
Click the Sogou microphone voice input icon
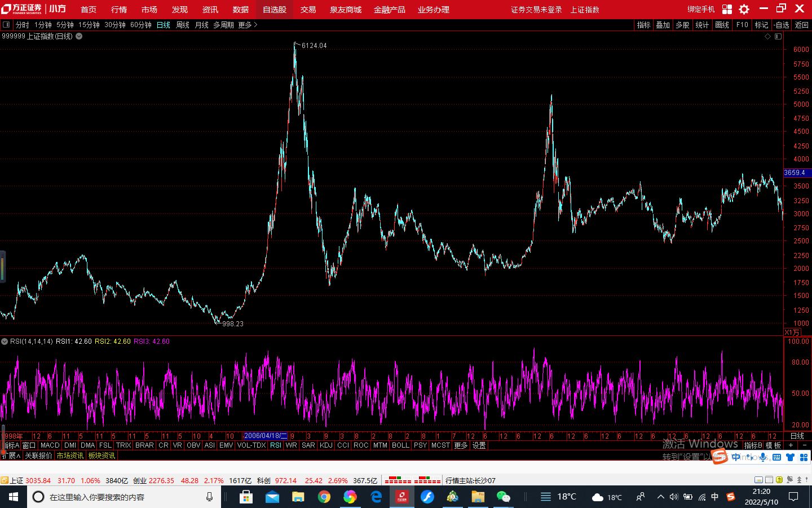click(763, 457)
